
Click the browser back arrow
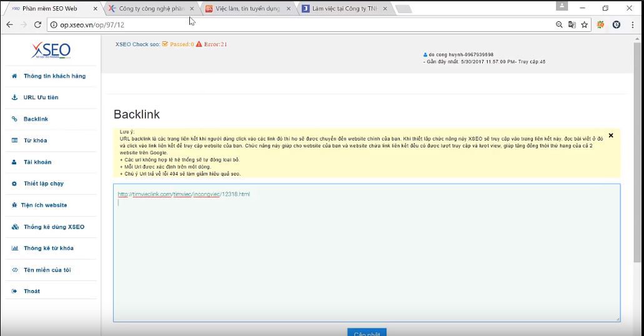(x=10, y=24)
